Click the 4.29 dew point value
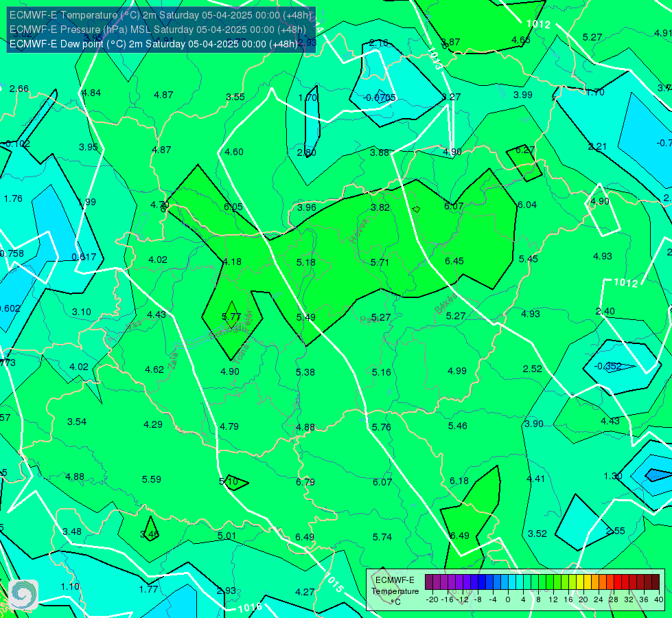The image size is (672, 618). [x=153, y=424]
